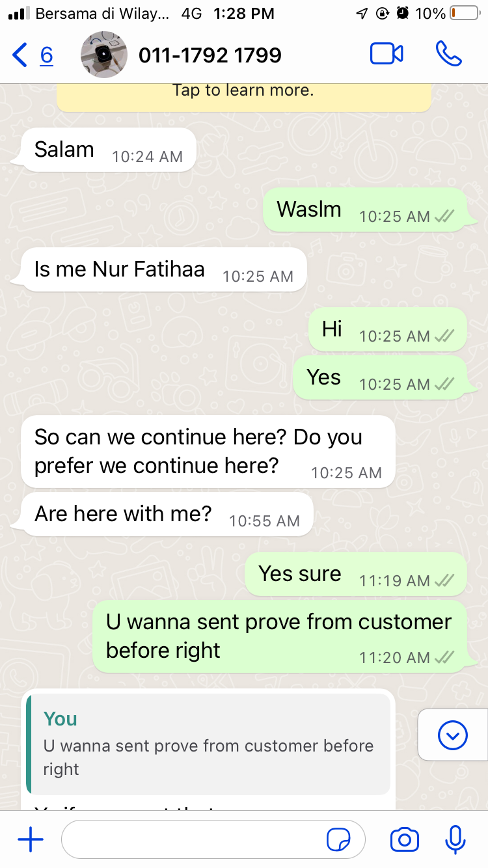Open contact profile picture thumbnail
The height and width of the screenshot is (868, 488).
103,55
